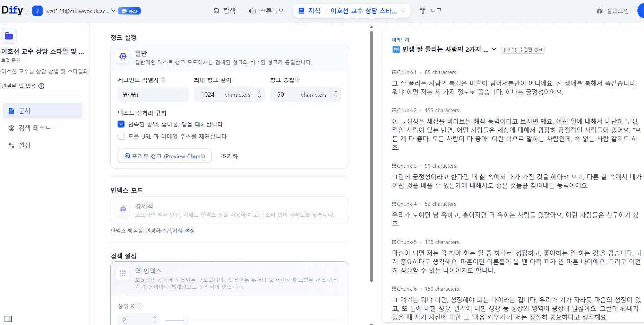Enable the remove URL and email checkbox
The image size is (644, 325).
(x=121, y=136)
